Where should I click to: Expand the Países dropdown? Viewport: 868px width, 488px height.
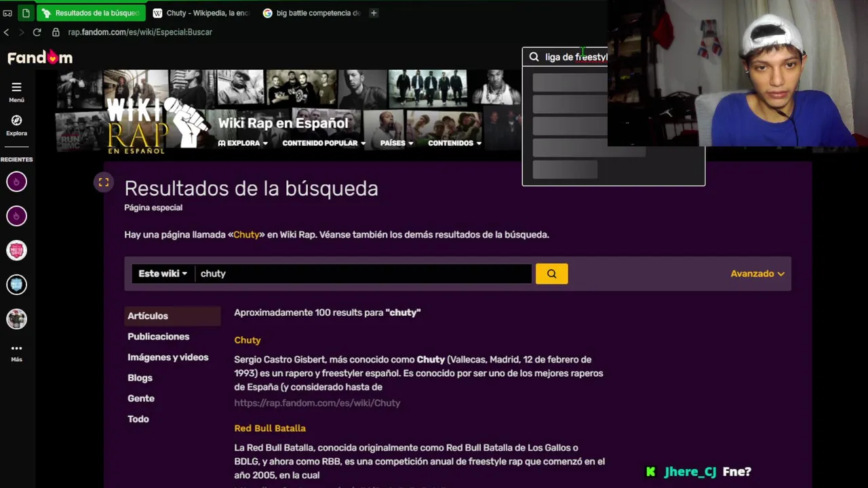(397, 143)
